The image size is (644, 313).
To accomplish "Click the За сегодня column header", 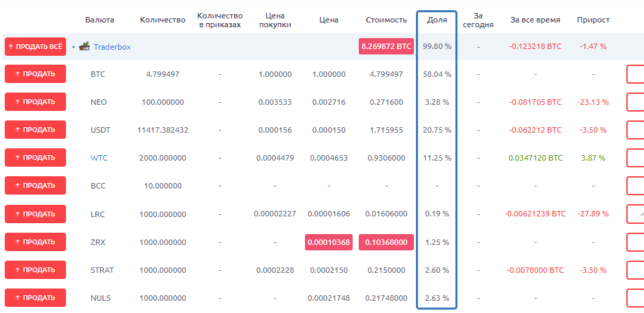I will click(x=478, y=20).
